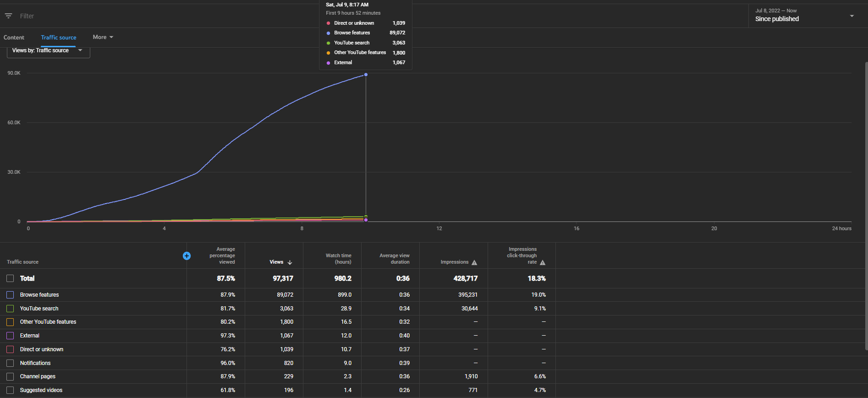Switch to the Content tab

(x=14, y=38)
